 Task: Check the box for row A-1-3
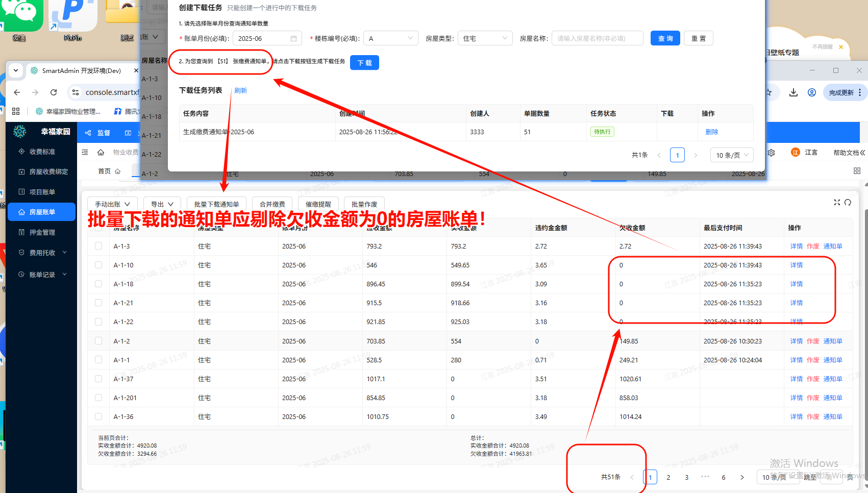(98, 246)
